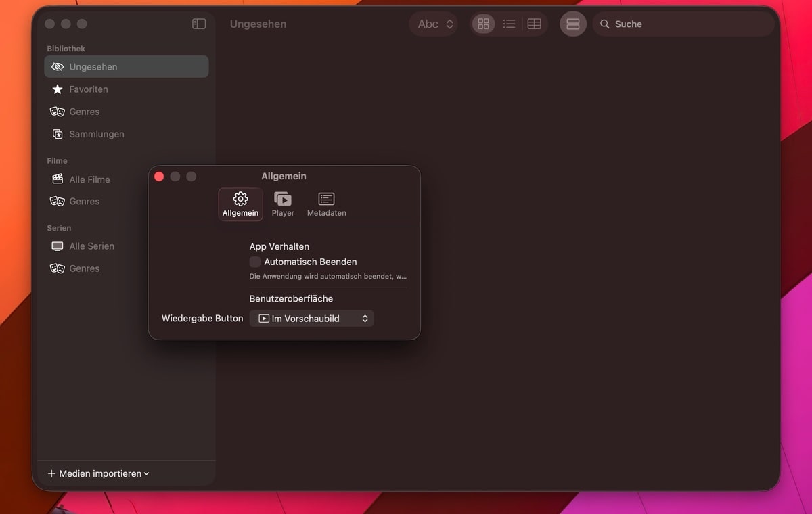The width and height of the screenshot is (812, 514).
Task: Open Favoriten with the star icon
Action: tap(88, 89)
